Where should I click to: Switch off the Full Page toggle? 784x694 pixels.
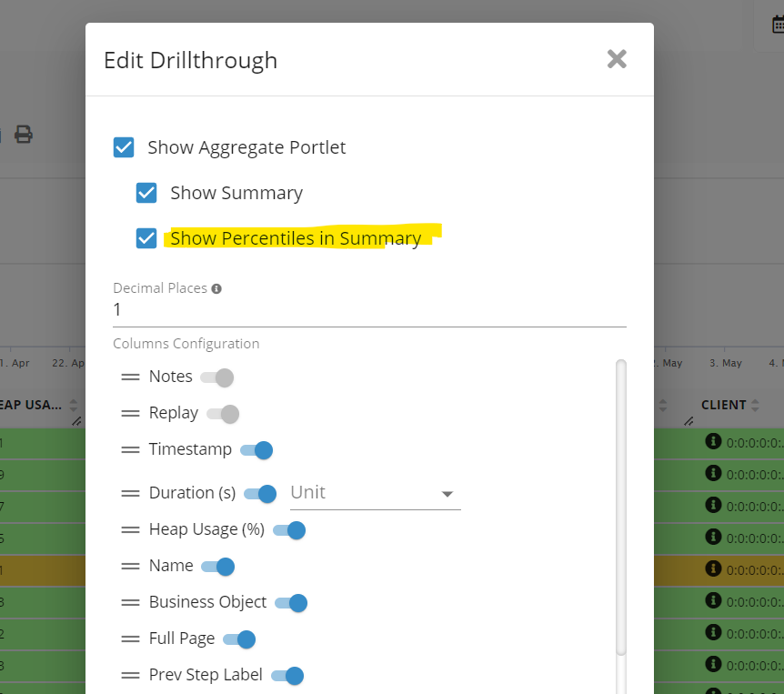click(x=238, y=639)
